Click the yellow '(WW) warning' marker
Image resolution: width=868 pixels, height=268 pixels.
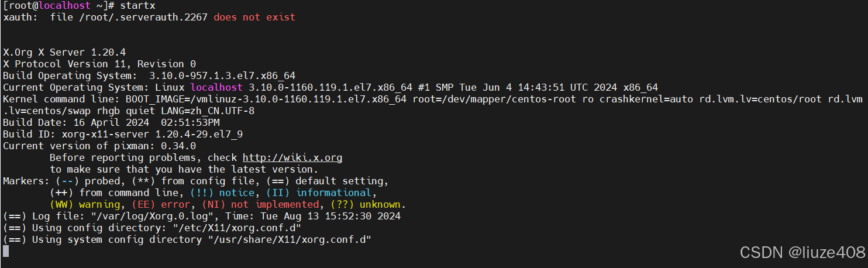coord(85,204)
